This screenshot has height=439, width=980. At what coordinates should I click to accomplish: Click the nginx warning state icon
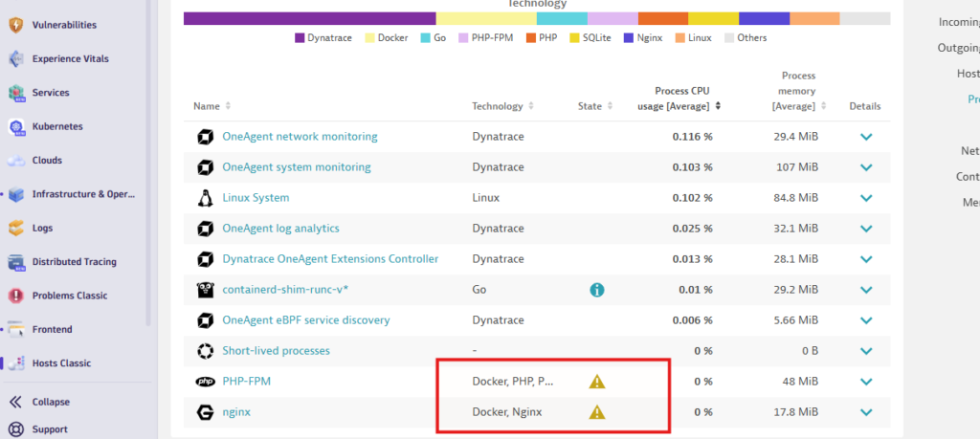pyautogui.click(x=596, y=412)
